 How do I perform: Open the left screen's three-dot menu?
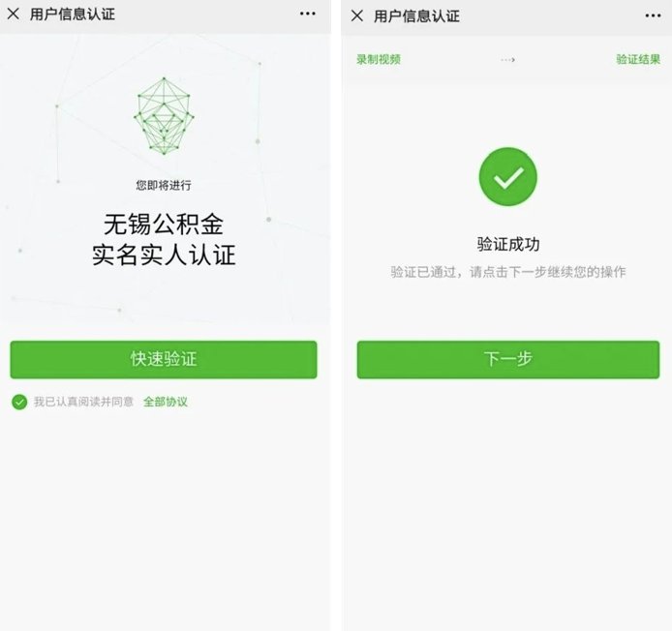(308, 14)
